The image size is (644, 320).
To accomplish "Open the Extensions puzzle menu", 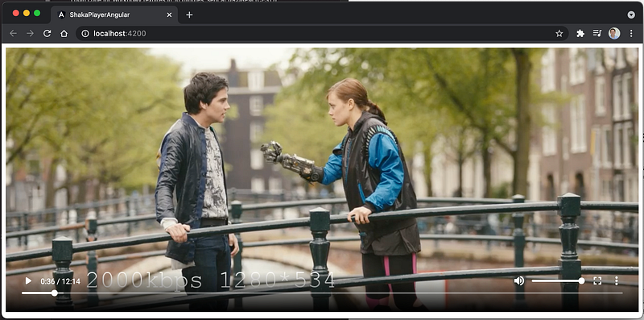I will pos(580,33).
